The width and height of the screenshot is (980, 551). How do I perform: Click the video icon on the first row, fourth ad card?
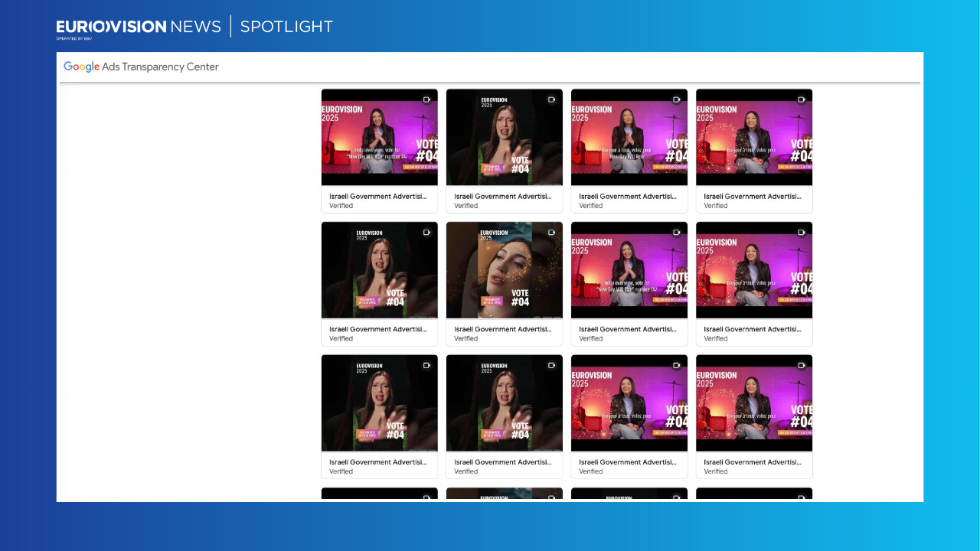point(801,99)
